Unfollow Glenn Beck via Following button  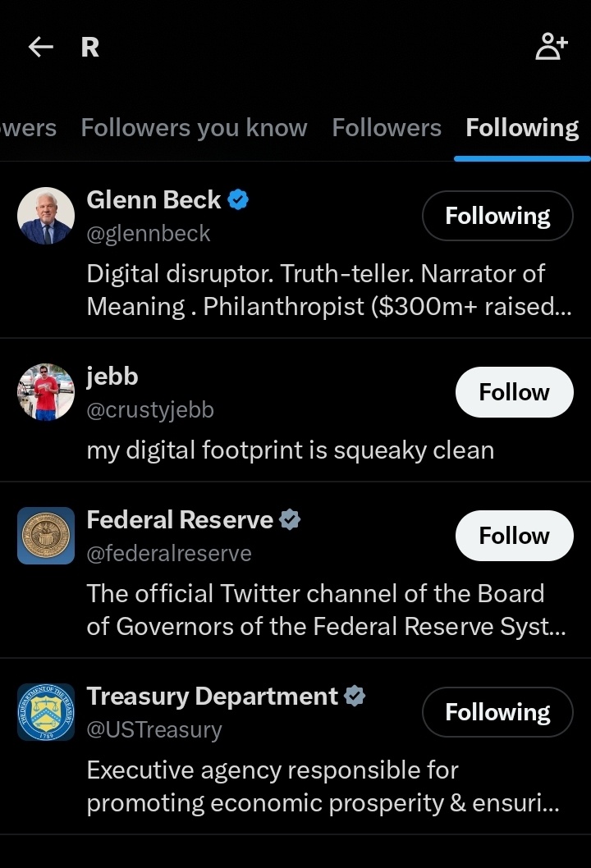(497, 216)
